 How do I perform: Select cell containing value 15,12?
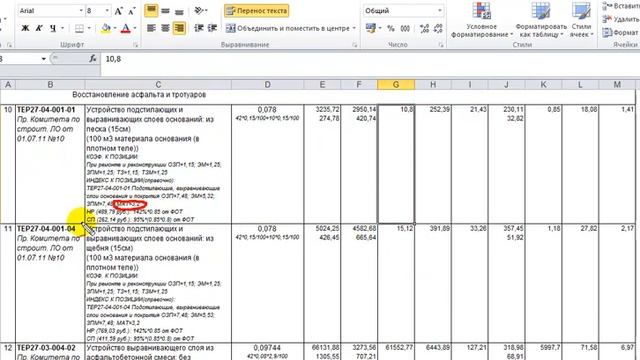pos(396,283)
